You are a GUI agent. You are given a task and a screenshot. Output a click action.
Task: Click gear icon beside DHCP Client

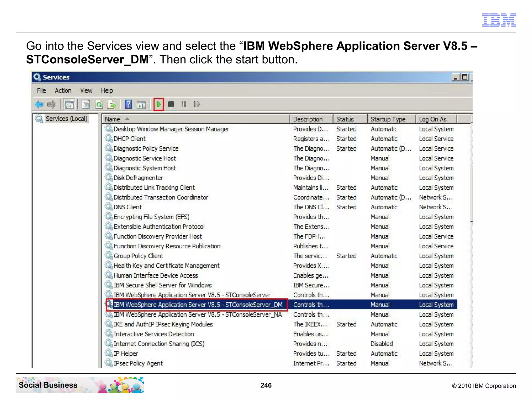(x=109, y=138)
